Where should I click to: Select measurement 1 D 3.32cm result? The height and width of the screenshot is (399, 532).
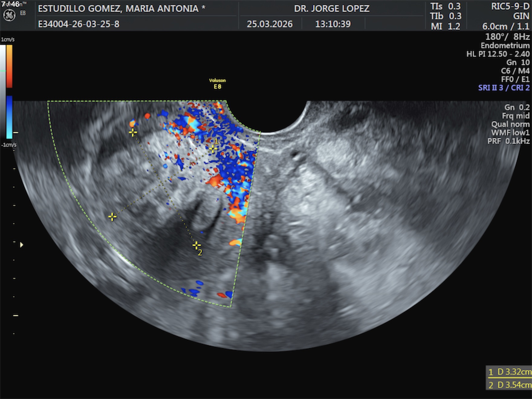coord(509,372)
